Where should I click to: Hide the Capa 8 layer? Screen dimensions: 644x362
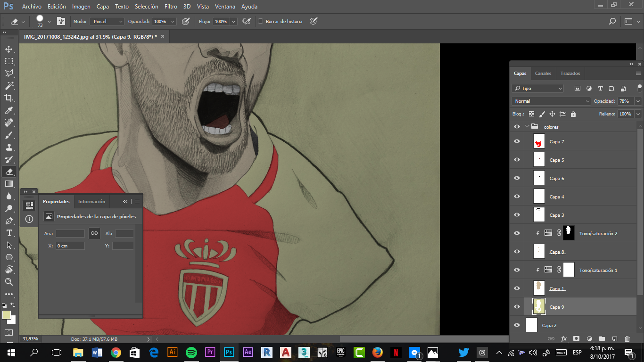click(x=517, y=252)
